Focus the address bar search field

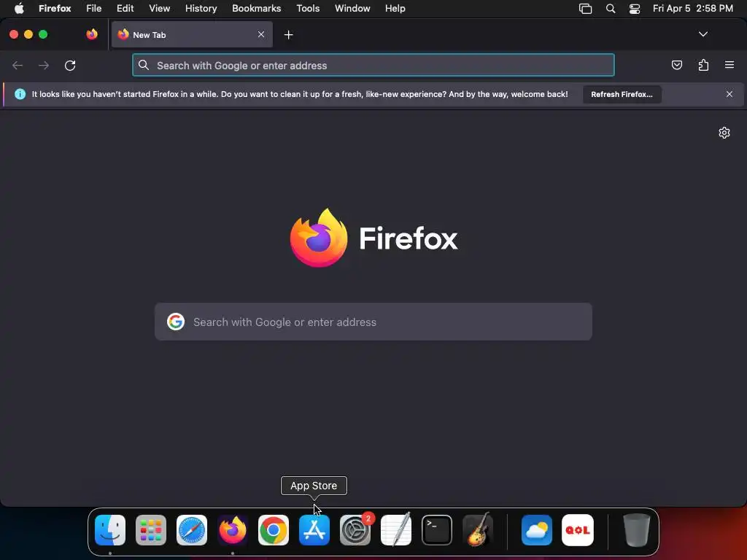[373, 65]
